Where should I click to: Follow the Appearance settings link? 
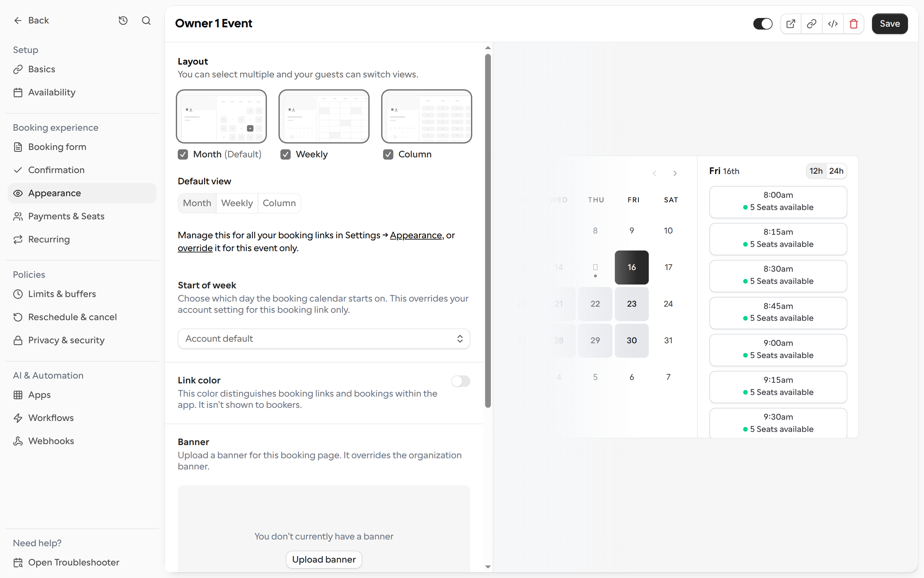coord(416,235)
